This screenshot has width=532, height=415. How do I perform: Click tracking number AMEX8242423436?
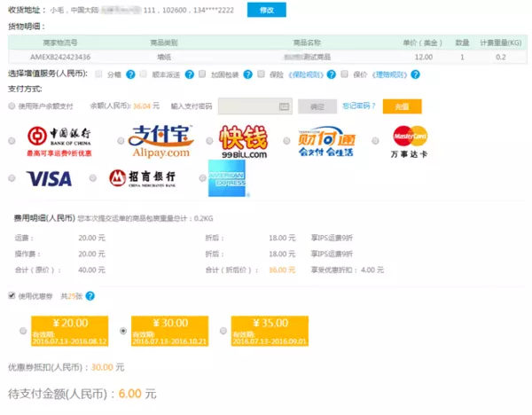click(x=60, y=57)
